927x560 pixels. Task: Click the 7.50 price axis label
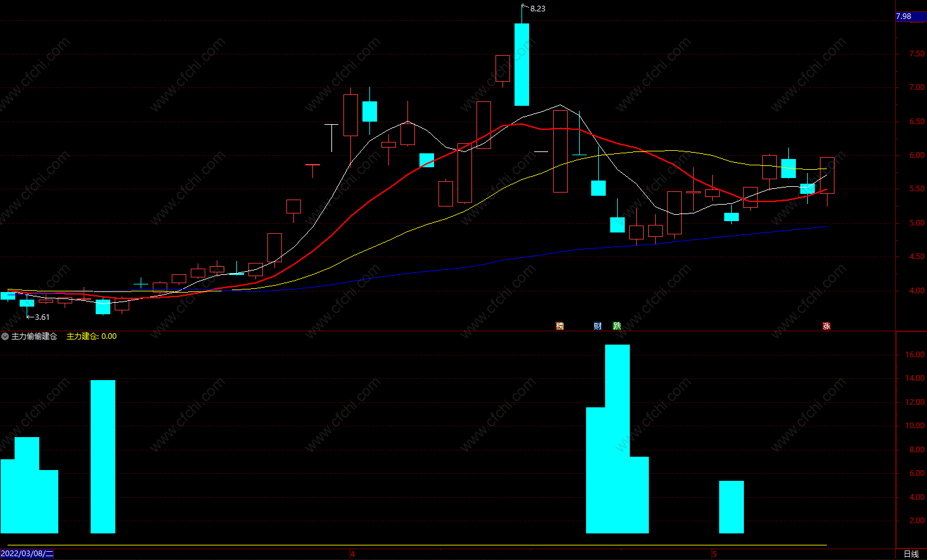point(916,54)
